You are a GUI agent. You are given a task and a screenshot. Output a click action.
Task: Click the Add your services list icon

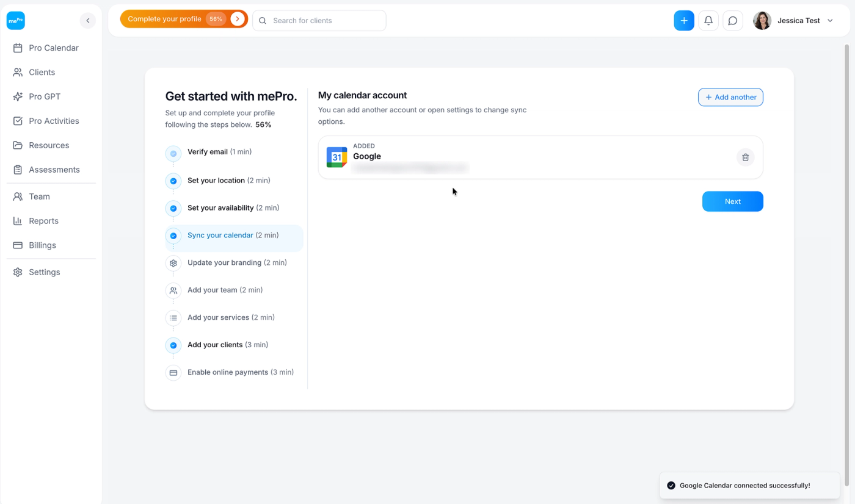tap(173, 318)
